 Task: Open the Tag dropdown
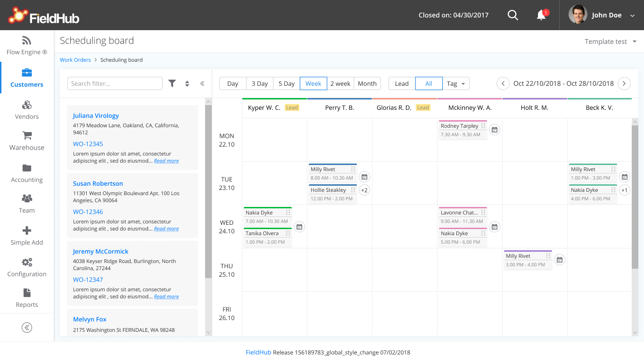click(455, 83)
